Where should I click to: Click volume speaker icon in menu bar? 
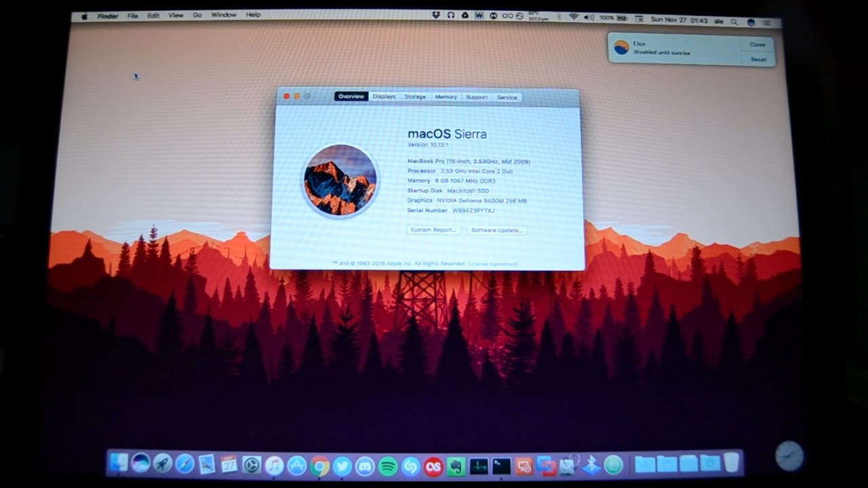(x=589, y=18)
